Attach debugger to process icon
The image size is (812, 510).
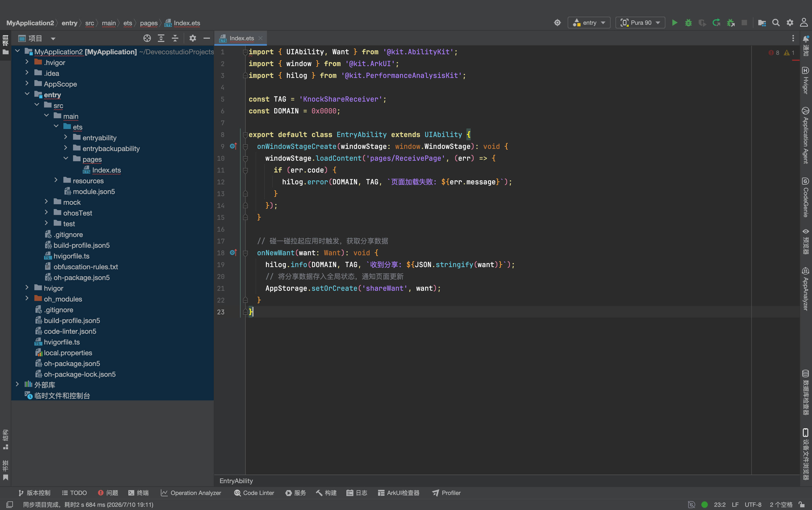point(730,23)
